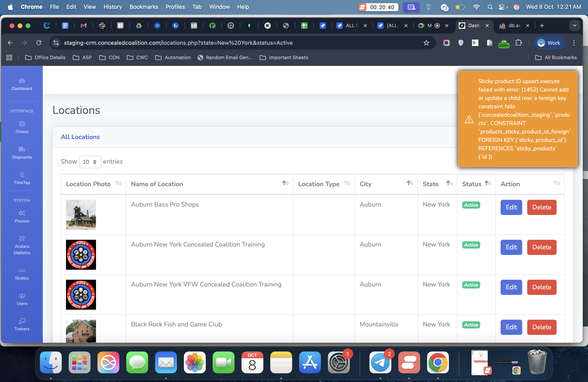The height and width of the screenshot is (382, 588).
Task: Open Orders in the sidebar
Action: [x=22, y=127]
